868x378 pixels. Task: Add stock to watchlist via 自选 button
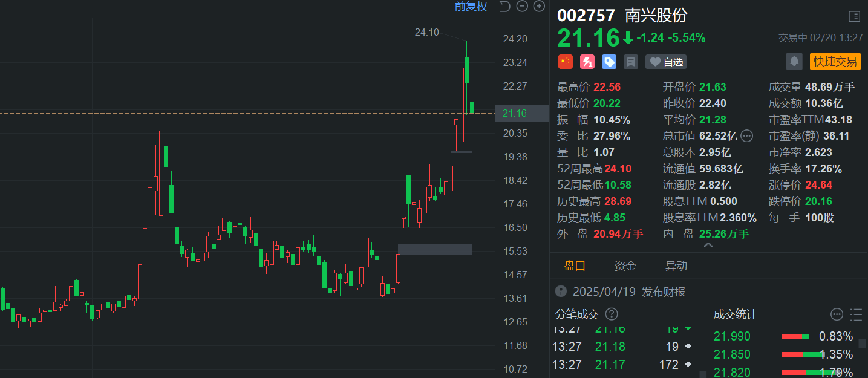[666, 62]
